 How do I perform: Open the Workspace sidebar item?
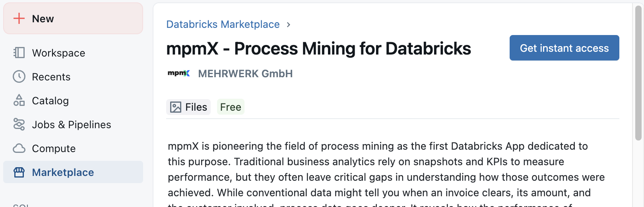pyautogui.click(x=73, y=53)
